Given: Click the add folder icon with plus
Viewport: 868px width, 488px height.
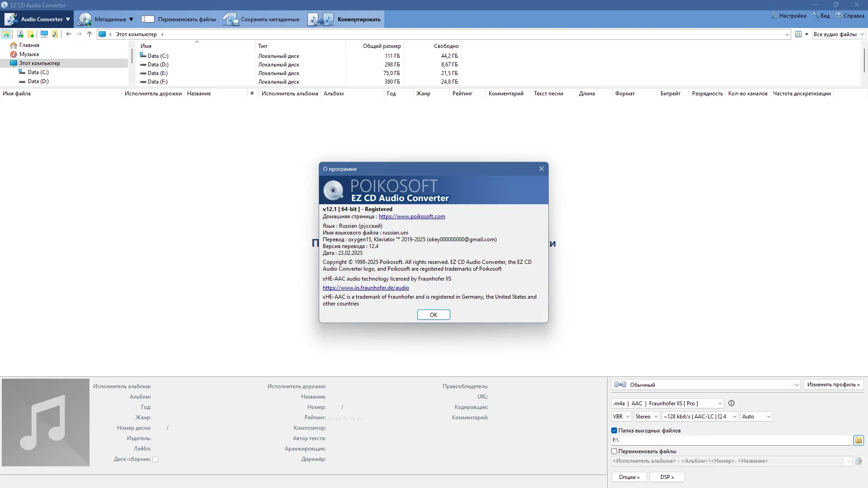Looking at the screenshot, I should click(31, 34).
